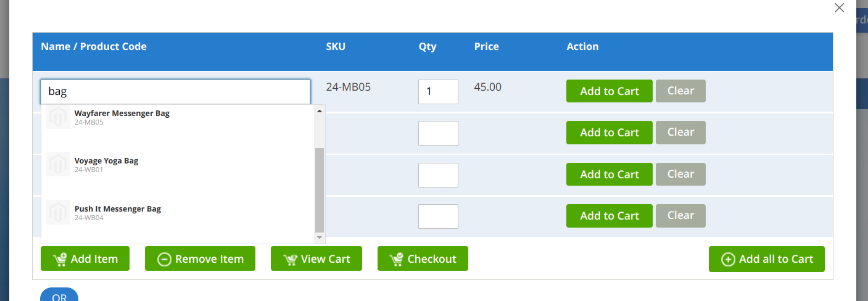Screen dimensions: 868x301
Task: Click the Voyage Yoga Bag product thumbnail
Action: point(58,165)
